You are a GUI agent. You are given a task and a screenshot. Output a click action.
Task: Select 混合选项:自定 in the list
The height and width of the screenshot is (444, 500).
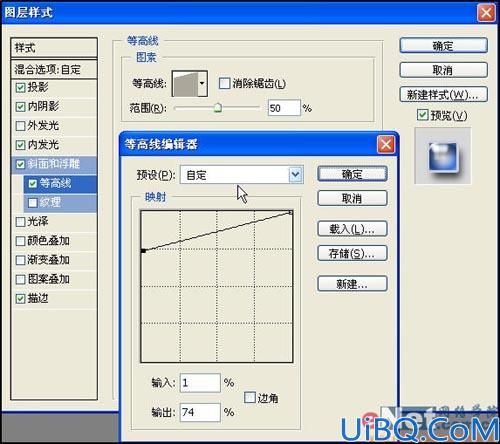54,69
